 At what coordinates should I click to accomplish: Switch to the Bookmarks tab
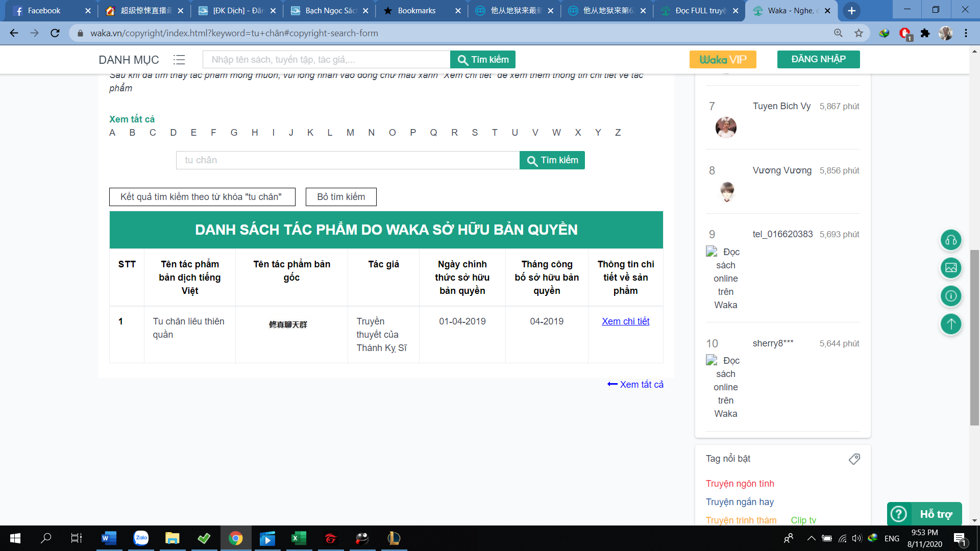click(416, 11)
